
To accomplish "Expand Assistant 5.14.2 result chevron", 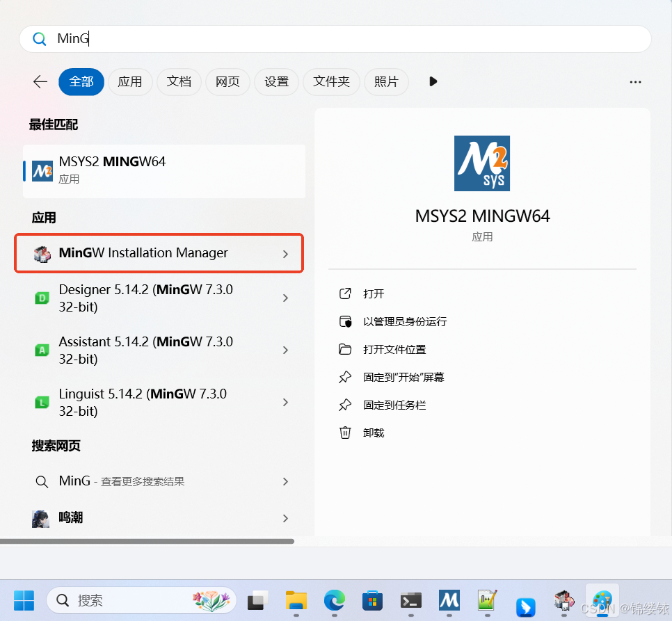I will (x=285, y=350).
